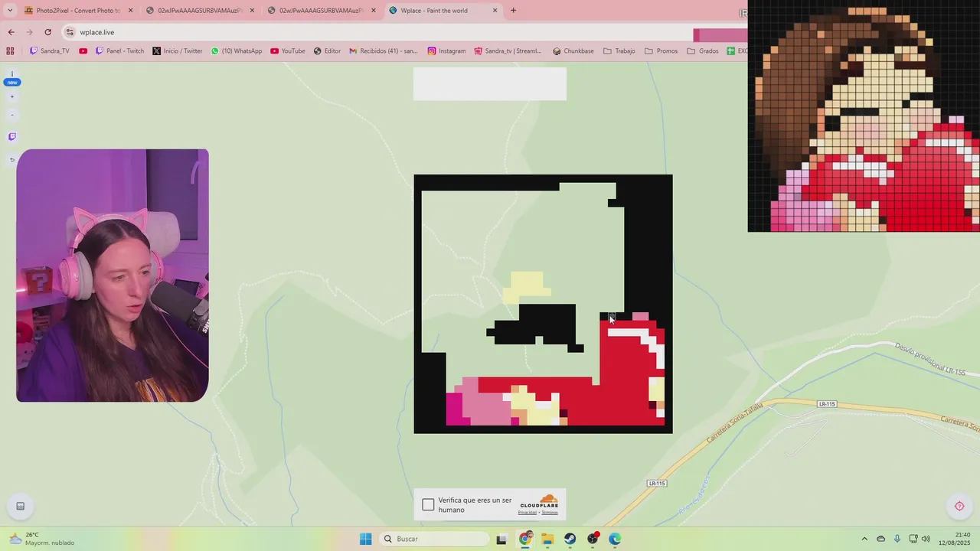Open the Chunkbase bookmark
The height and width of the screenshot is (551, 980).
coord(573,51)
